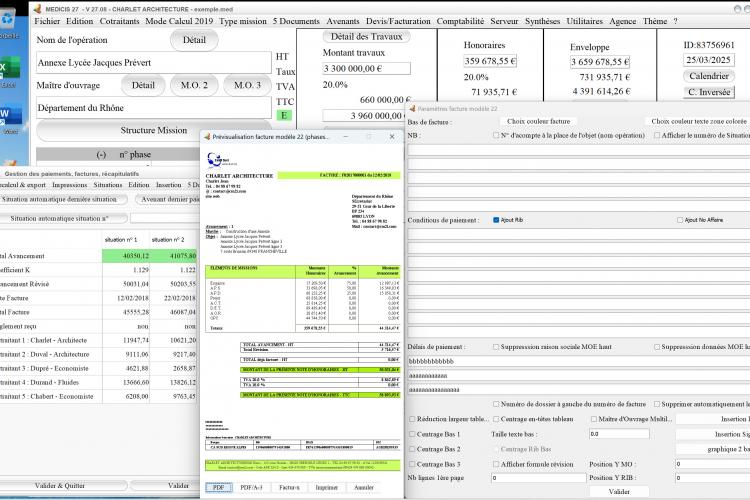Click Détail button next to Nom de l'opération
The height and width of the screenshot is (500, 750).
click(x=194, y=40)
